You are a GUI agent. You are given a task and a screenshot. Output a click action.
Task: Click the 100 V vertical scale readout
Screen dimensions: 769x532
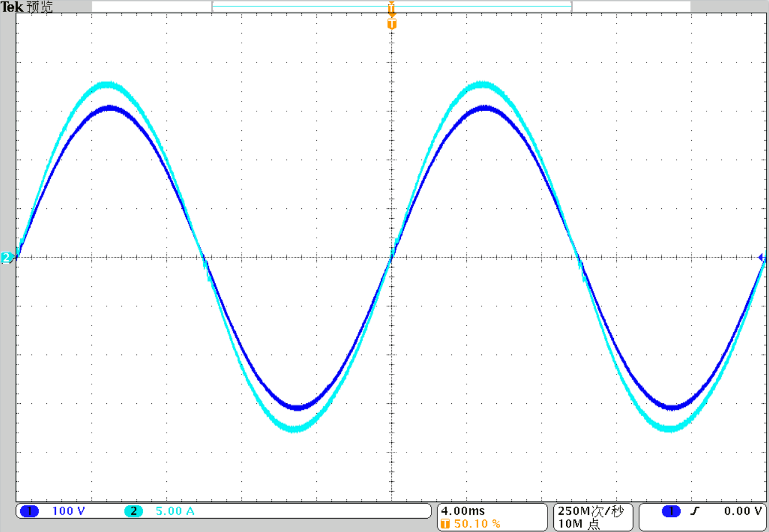68,511
